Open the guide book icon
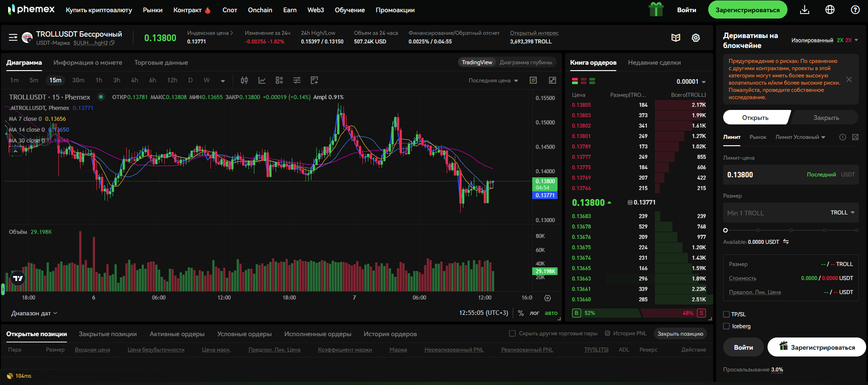 coord(676,38)
